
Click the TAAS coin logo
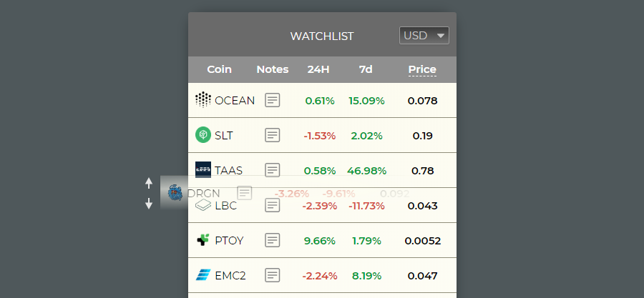(x=203, y=169)
